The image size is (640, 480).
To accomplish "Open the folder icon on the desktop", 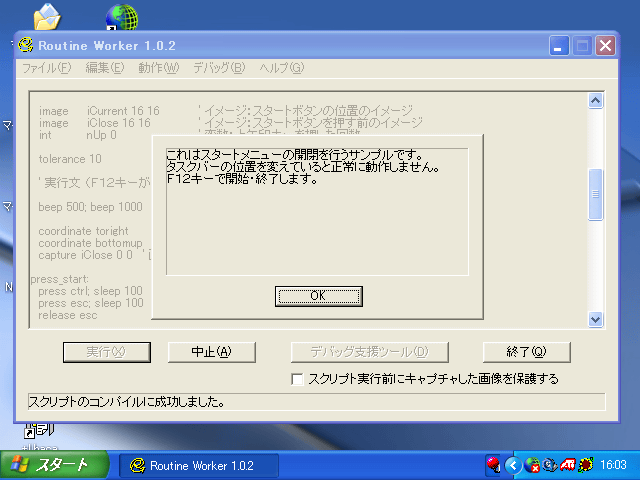I will coord(47,16).
